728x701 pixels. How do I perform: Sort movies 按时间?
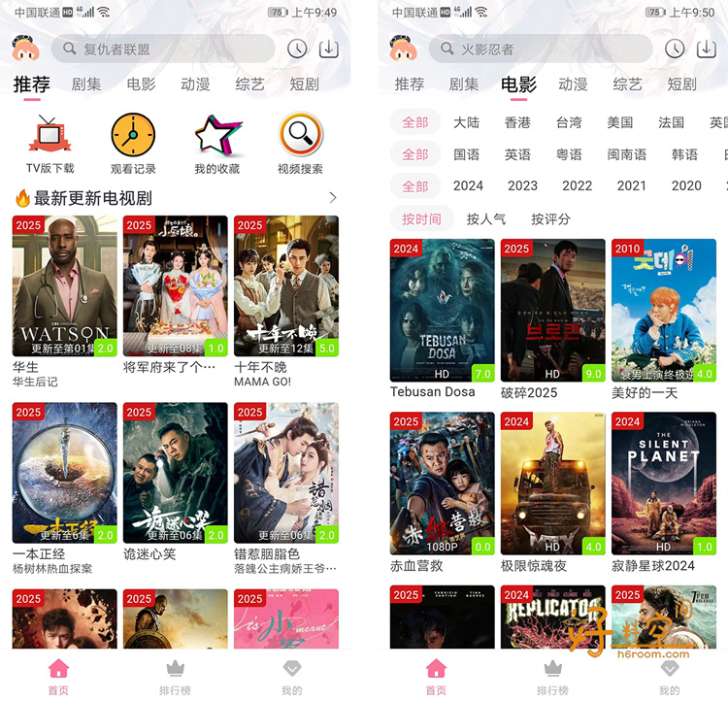coord(421,218)
